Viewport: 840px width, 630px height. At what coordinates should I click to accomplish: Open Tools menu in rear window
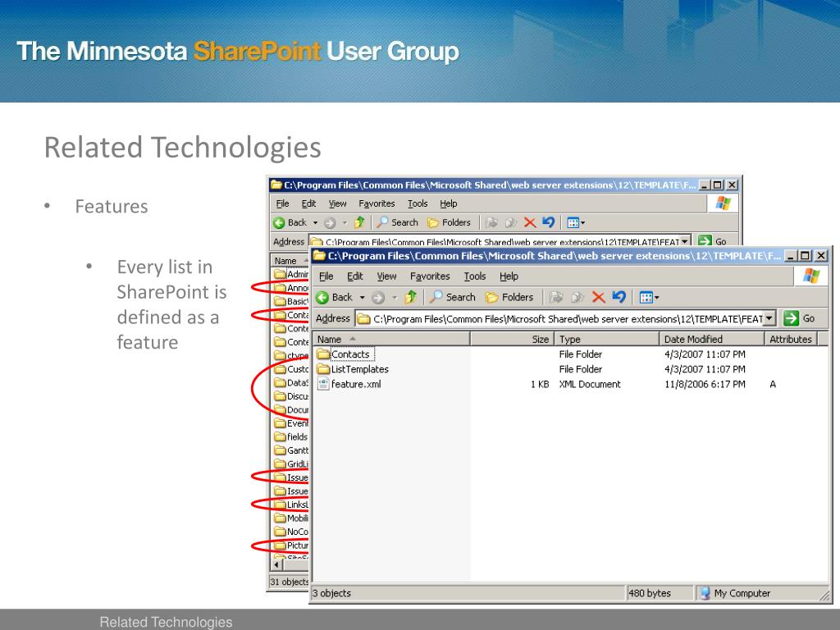(418, 203)
